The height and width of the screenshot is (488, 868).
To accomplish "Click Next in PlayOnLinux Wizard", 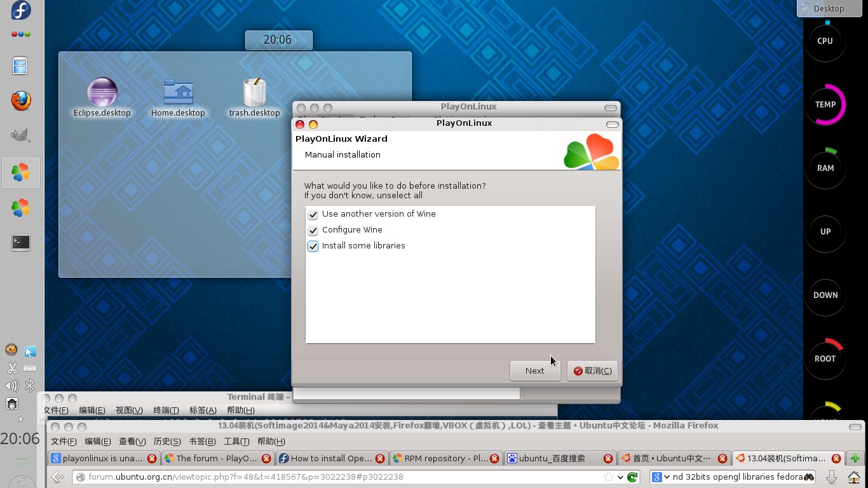I will tap(535, 371).
